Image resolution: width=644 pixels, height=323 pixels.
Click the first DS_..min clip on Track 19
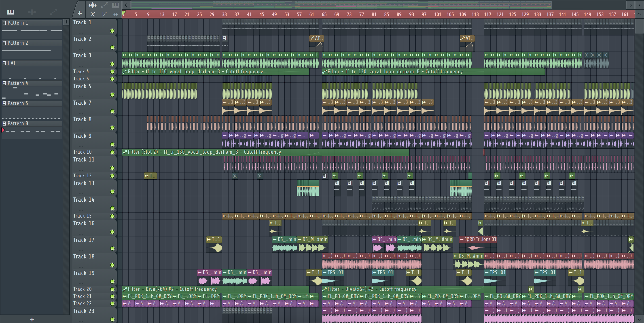209,277
